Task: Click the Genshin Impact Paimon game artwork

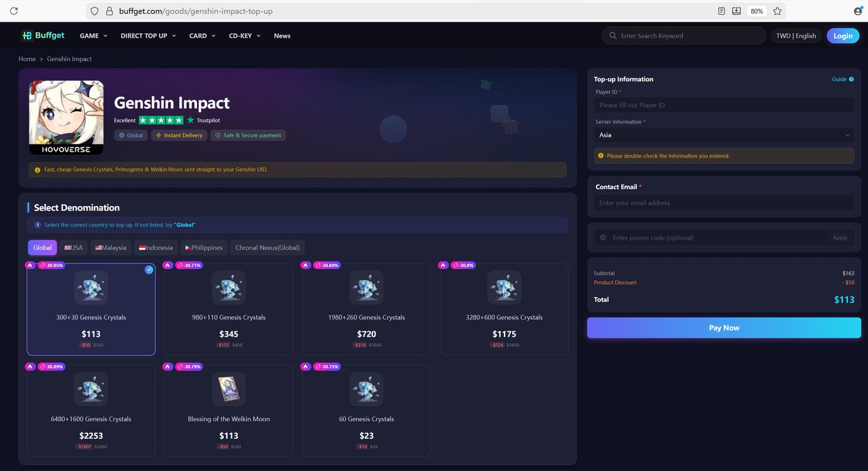Action: click(x=66, y=118)
